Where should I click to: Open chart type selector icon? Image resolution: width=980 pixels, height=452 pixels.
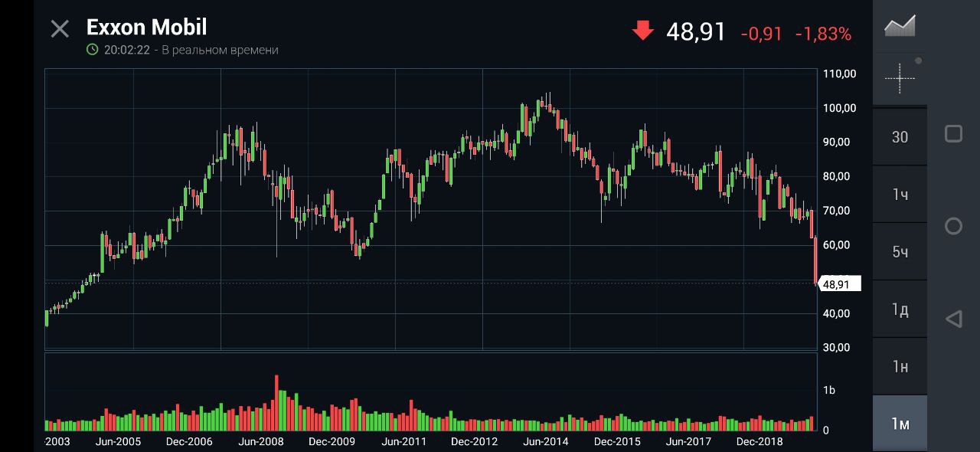pyautogui.click(x=900, y=25)
